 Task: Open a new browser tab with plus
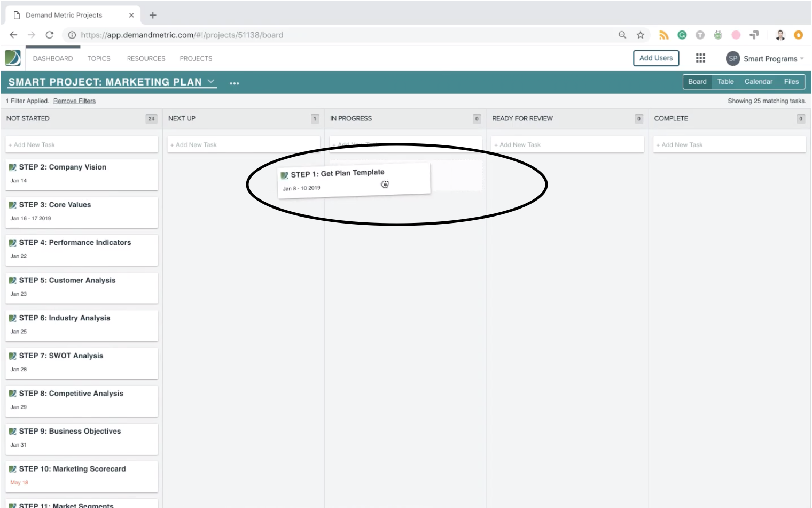point(153,15)
